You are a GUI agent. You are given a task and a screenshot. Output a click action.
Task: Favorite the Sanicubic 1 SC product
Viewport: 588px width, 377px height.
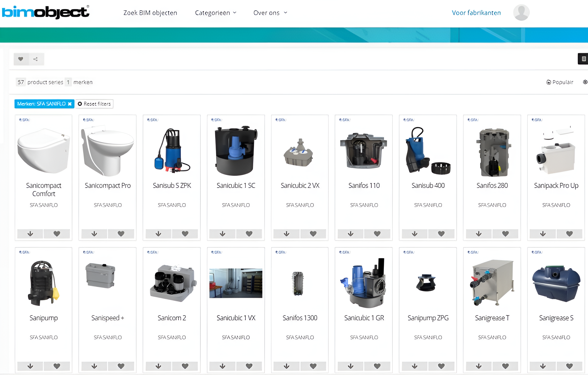(x=249, y=234)
